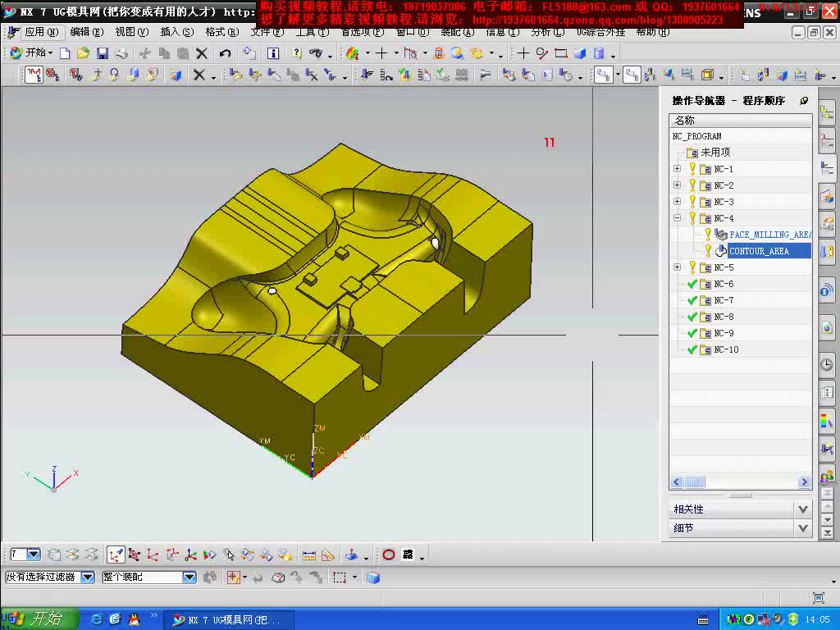This screenshot has height=630, width=840.
Task: Click the crosshair point icon beside the circle-line icon
Action: tap(523, 53)
